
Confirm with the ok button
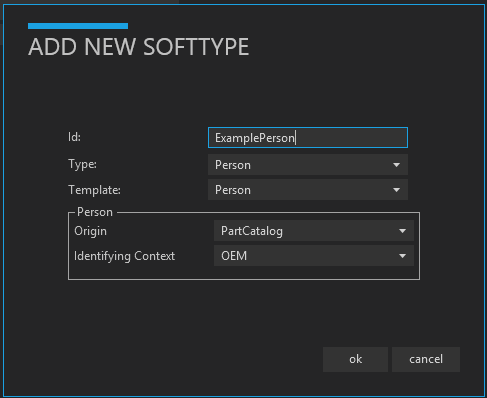[355, 359]
